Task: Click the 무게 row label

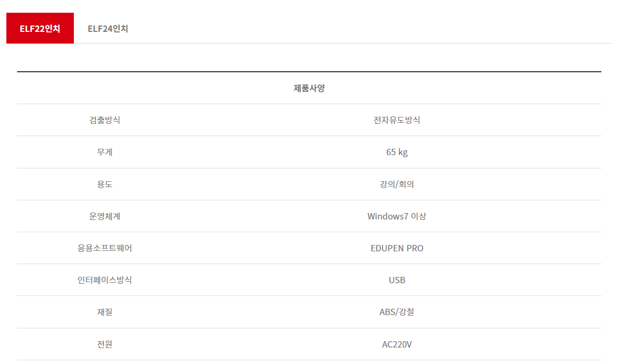Action: (x=105, y=153)
